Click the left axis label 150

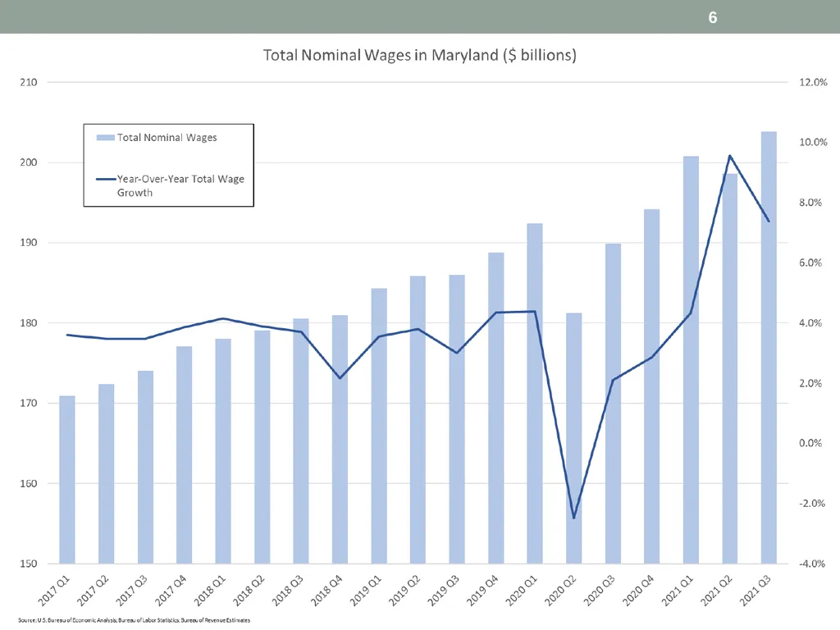point(29,564)
